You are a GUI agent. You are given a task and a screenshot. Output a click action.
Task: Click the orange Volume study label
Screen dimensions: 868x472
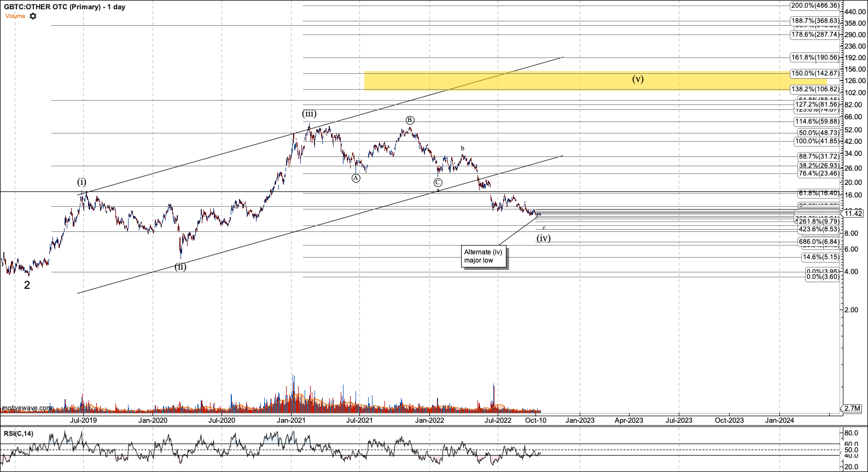15,16
